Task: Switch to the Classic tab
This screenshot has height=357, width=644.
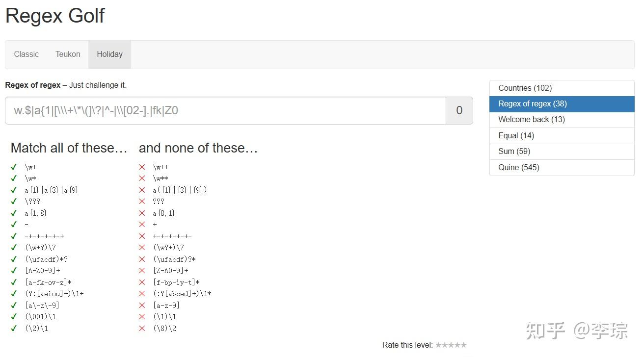Action: pyautogui.click(x=27, y=54)
